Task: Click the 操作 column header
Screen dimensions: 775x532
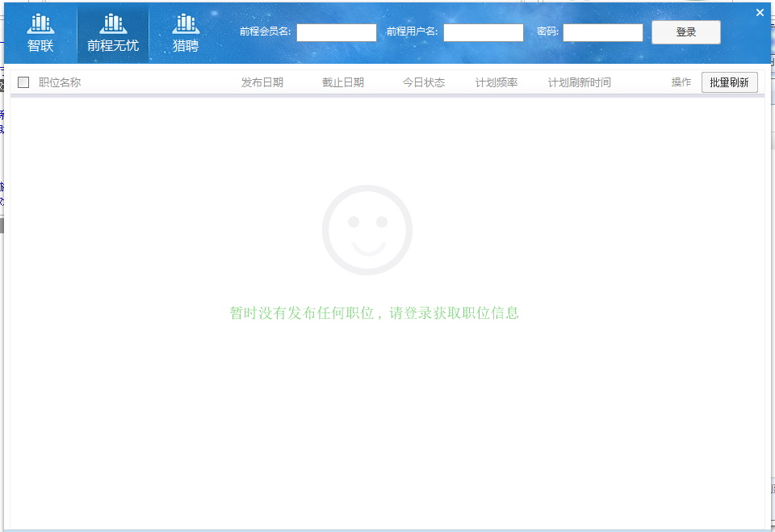Action: [x=681, y=82]
